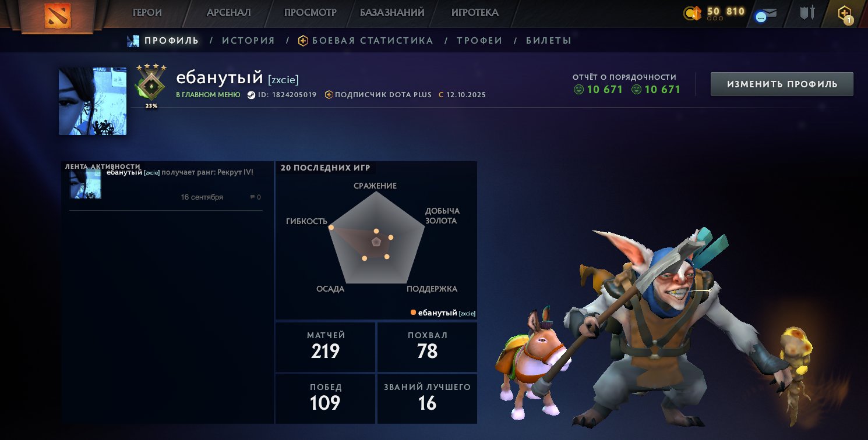The width and height of the screenshot is (868, 440).
Task: Click the ГИБКОСТЬ point on radar chart
Action: click(x=331, y=227)
